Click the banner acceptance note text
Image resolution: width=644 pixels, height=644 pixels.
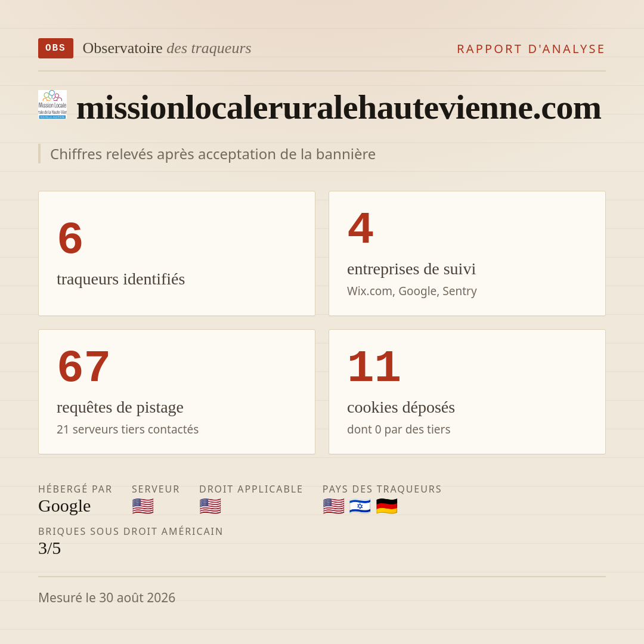(x=213, y=154)
